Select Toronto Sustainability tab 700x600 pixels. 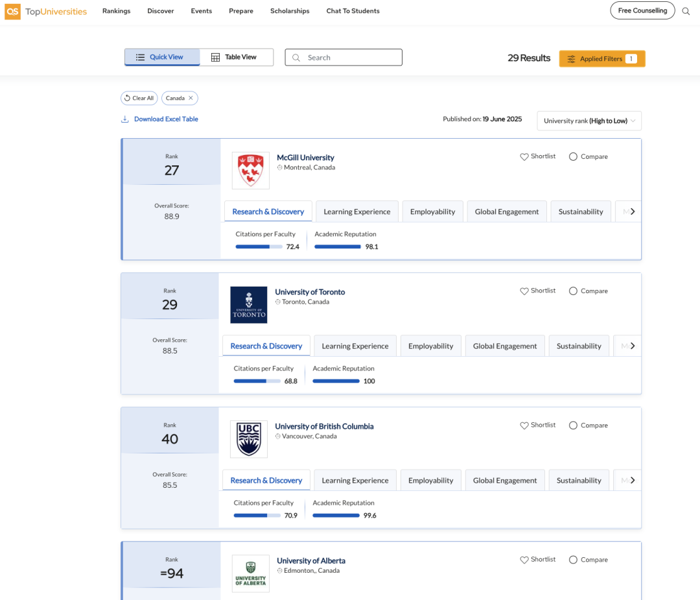tap(579, 346)
